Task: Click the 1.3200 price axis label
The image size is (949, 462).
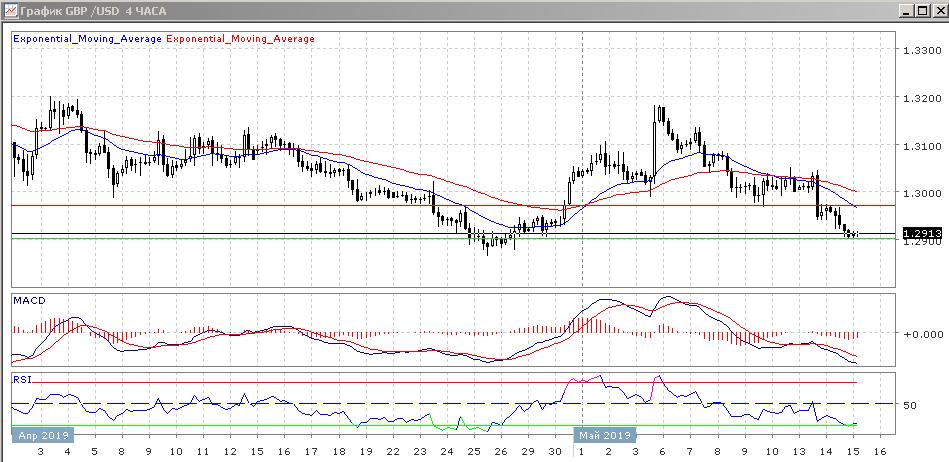Action: [x=918, y=99]
